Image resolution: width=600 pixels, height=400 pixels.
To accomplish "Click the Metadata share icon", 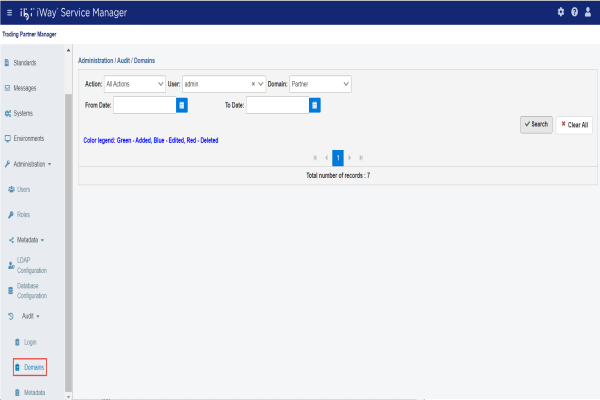I will 11,240.
